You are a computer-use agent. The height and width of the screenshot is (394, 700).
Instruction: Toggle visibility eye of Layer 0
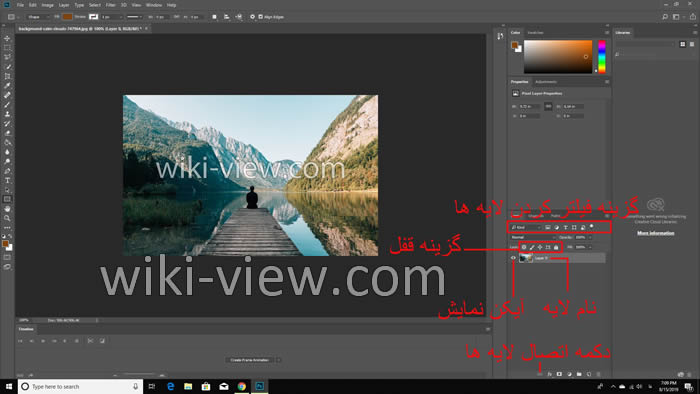coord(513,258)
